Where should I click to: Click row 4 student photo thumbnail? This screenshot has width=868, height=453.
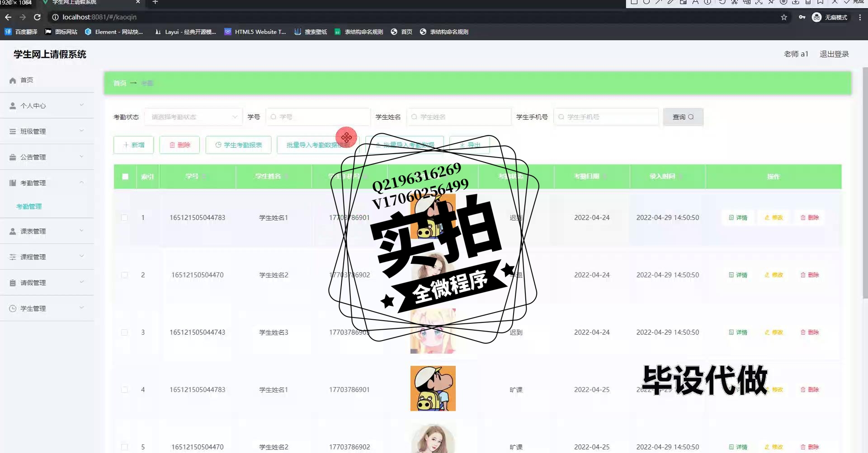point(433,388)
